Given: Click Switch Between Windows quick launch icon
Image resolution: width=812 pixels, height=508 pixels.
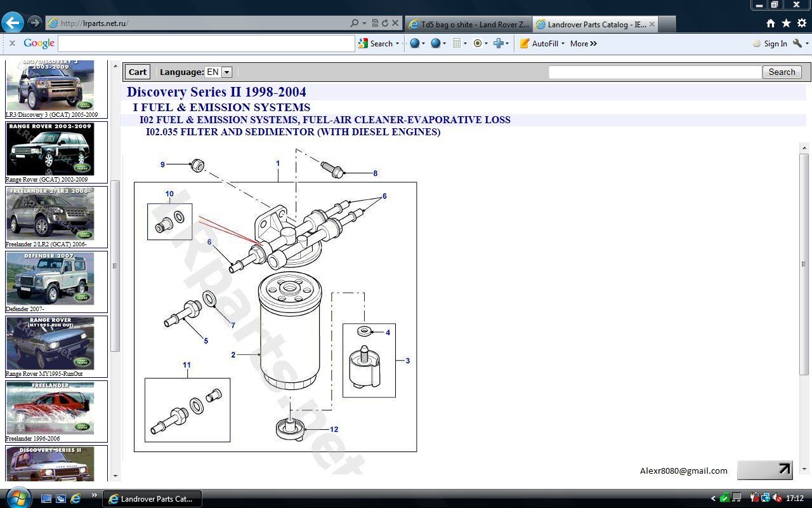Looking at the screenshot, I should click(x=61, y=498).
